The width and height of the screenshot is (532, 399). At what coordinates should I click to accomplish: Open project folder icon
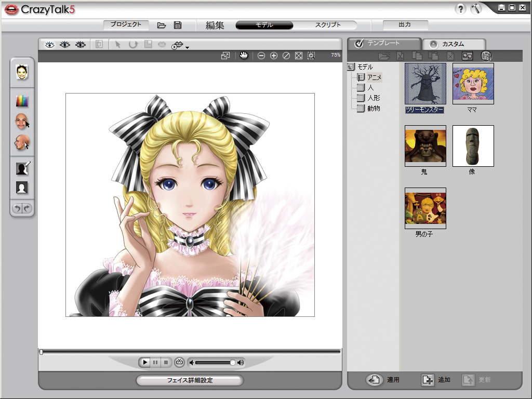(162, 25)
